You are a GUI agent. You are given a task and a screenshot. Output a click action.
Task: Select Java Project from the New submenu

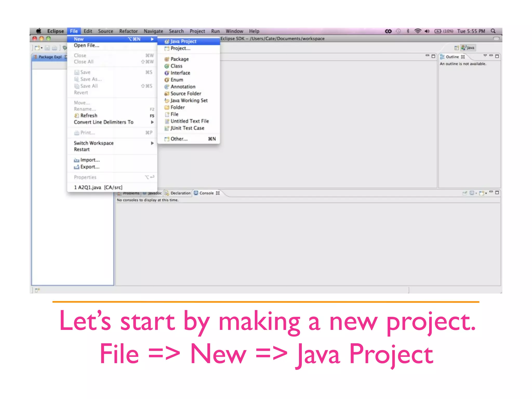(x=183, y=42)
